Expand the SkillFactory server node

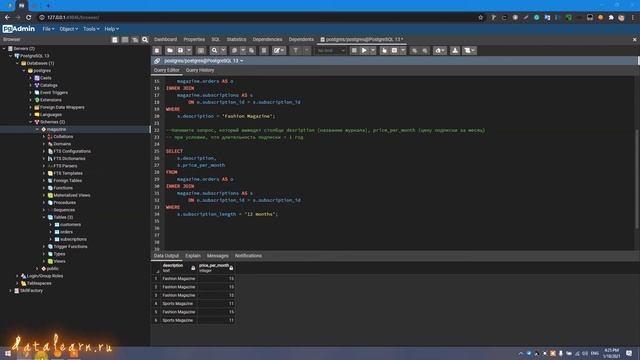11,291
